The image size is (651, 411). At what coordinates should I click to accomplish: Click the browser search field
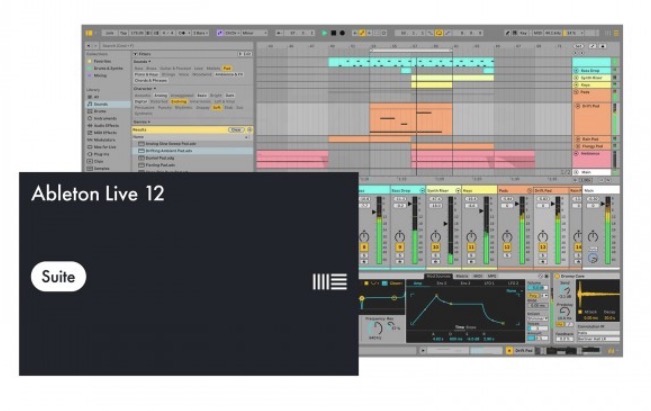pos(176,46)
